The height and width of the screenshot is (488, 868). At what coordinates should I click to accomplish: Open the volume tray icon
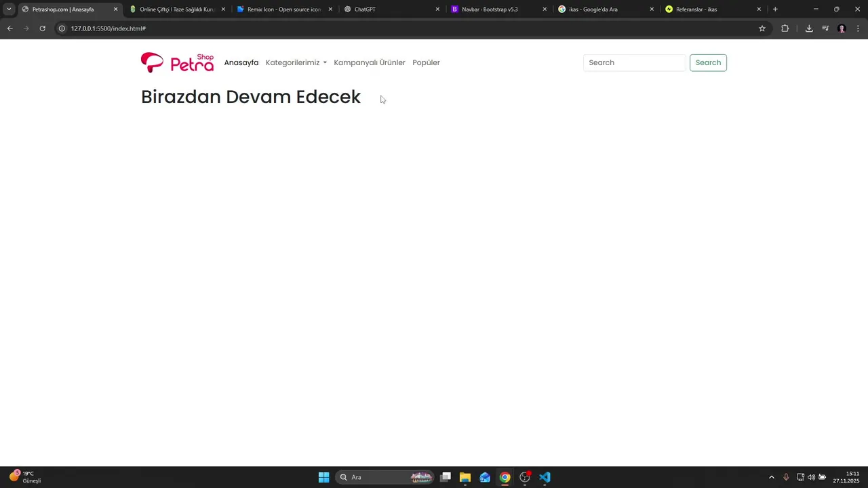pyautogui.click(x=811, y=477)
